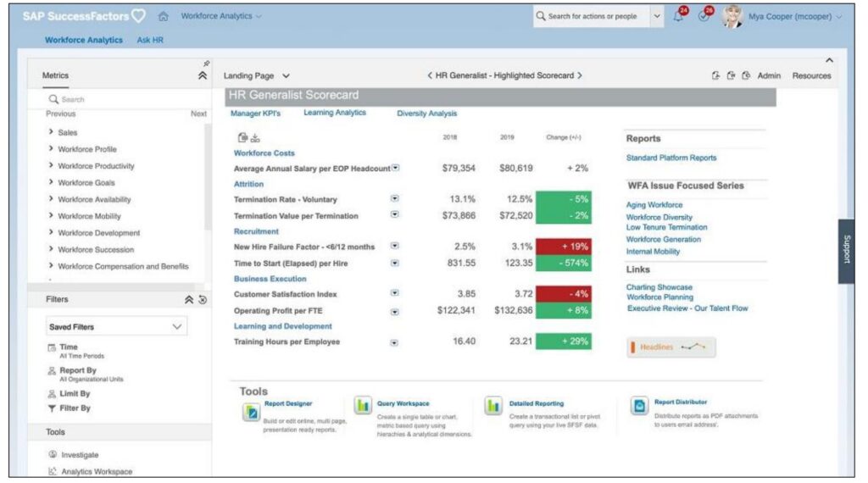
Task: Open Standard Platform Reports link
Action: [x=671, y=158]
